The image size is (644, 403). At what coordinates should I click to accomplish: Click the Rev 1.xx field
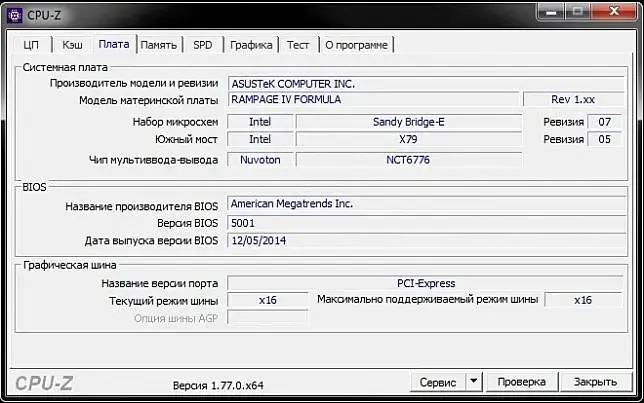tap(573, 99)
